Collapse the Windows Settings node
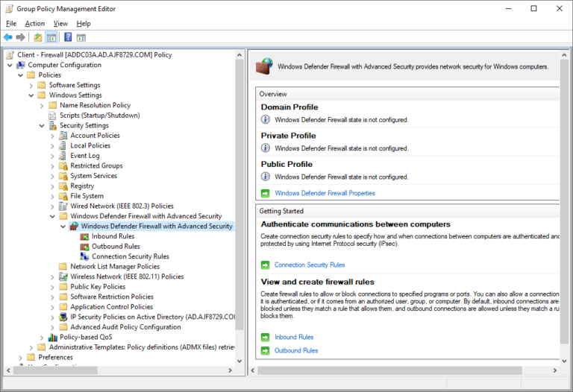The height and width of the screenshot is (392, 573). (31, 95)
